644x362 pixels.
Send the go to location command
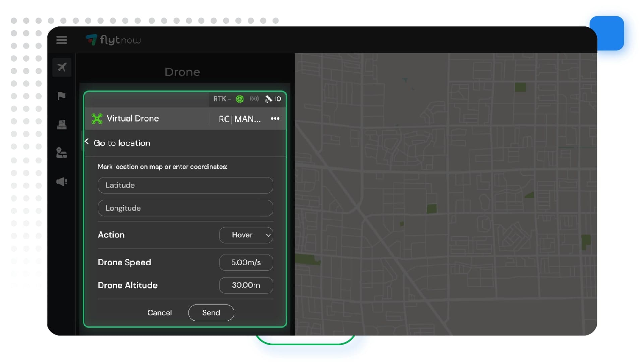coord(211,313)
